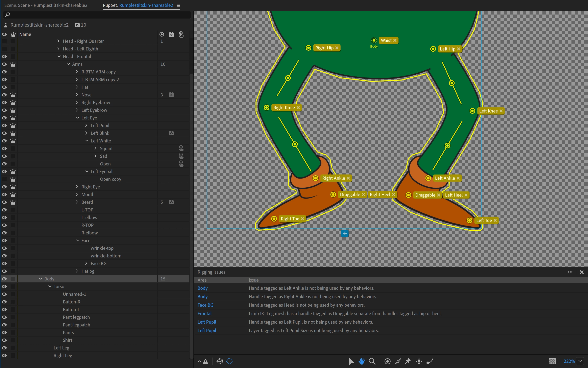Click the layer search field
This screenshot has height=368, width=588.
coord(97,15)
